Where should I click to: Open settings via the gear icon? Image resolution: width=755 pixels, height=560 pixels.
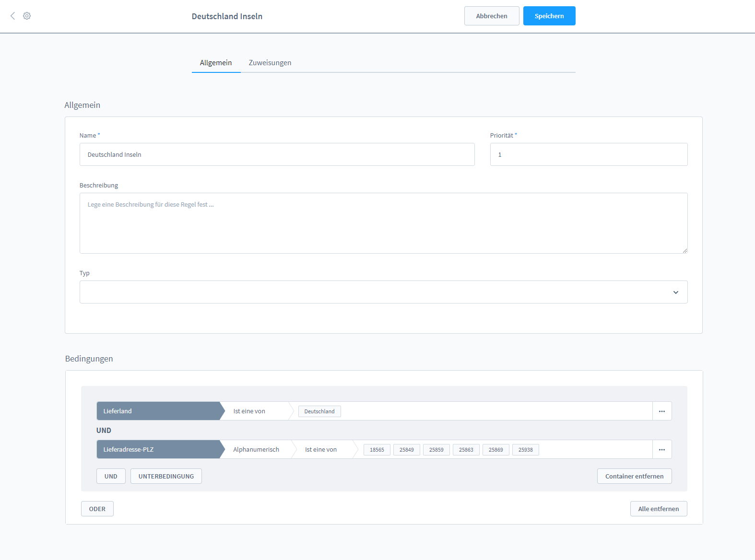click(27, 16)
